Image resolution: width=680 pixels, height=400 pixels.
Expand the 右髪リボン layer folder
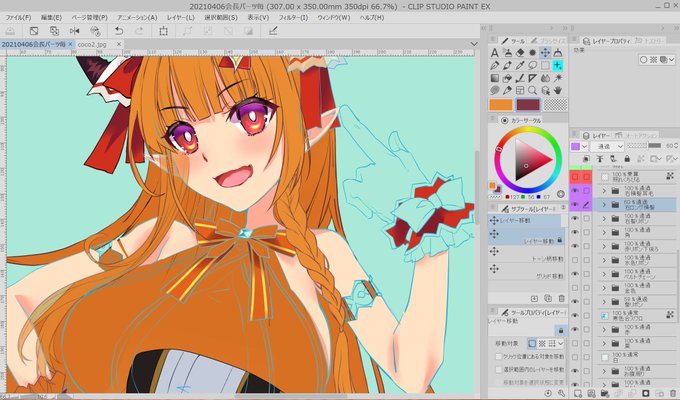[604, 219]
